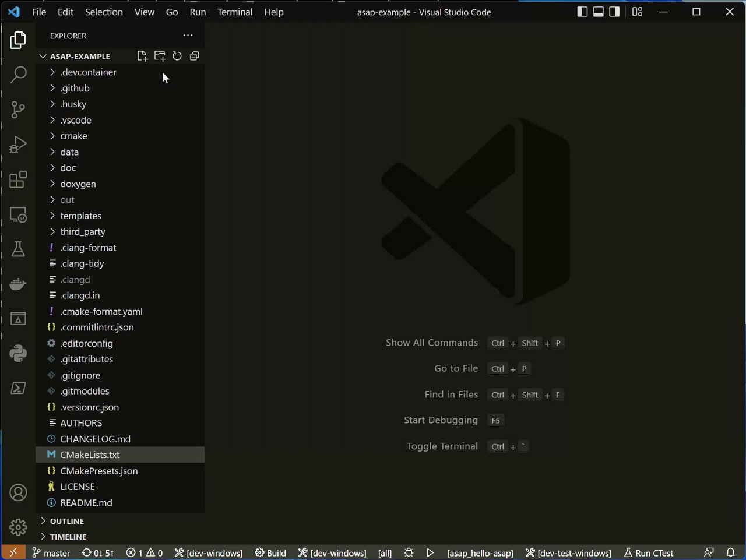The image size is (746, 560).
Task: Open problems errors and warnings counter
Action: click(145, 552)
